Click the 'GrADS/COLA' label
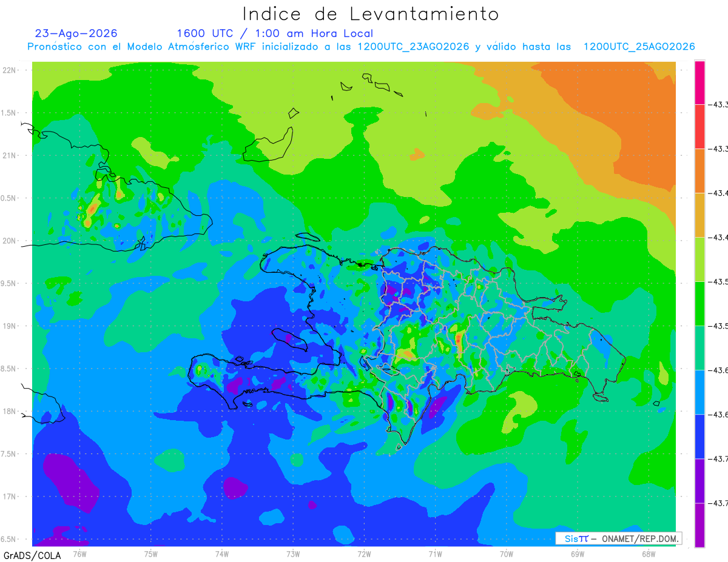Image resolution: width=728 pixels, height=562 pixels. coord(32,555)
